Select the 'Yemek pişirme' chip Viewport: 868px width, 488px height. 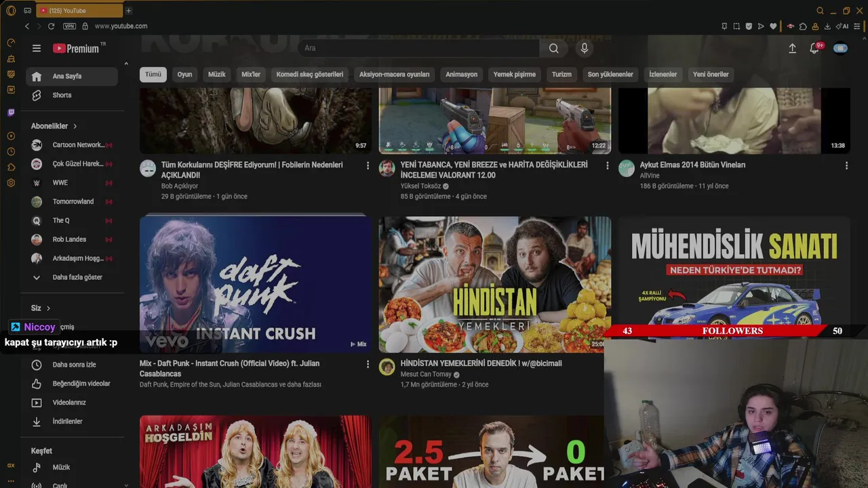click(x=514, y=75)
